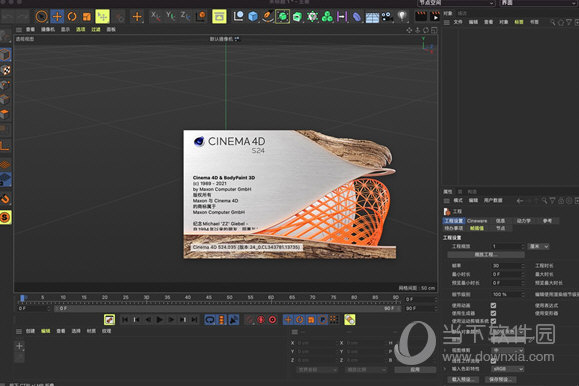This screenshot has height=386, width=579.
Task: Click the 缩放工程 button
Action: 486,255
